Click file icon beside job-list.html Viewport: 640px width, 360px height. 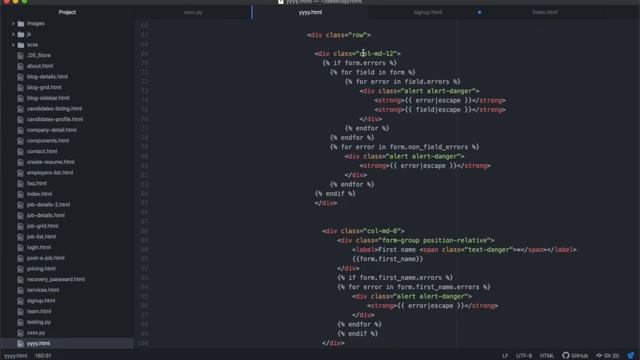[x=20, y=237]
